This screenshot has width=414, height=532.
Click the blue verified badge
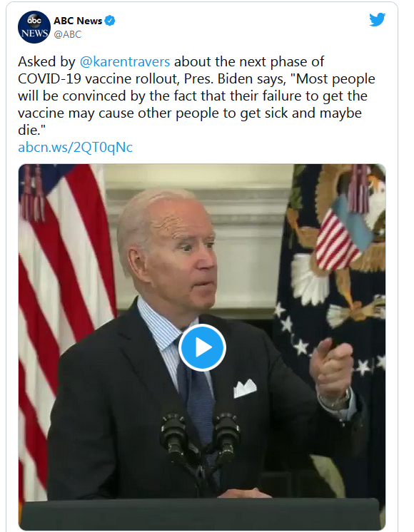pyautogui.click(x=110, y=21)
